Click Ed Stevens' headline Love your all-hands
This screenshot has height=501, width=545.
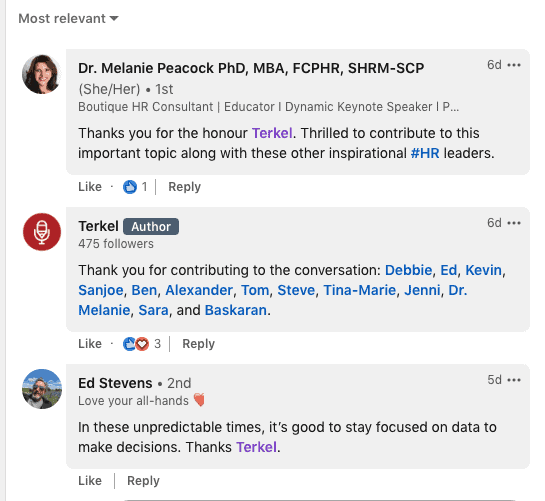pyautogui.click(x=142, y=401)
